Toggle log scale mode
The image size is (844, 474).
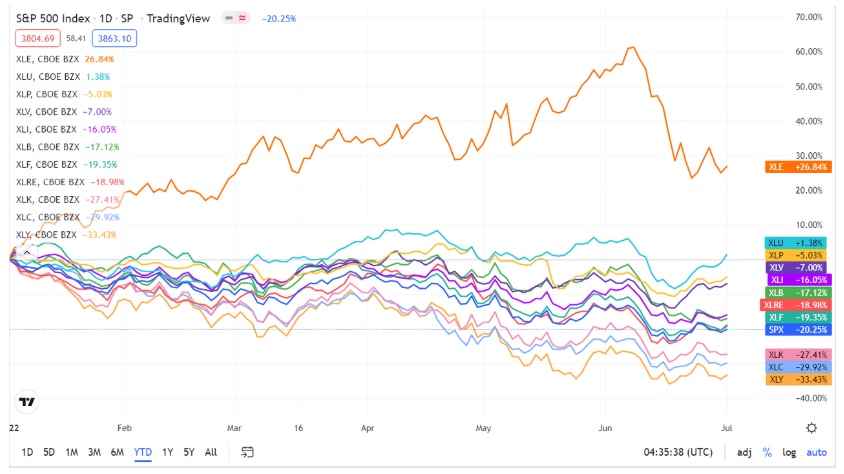(788, 452)
